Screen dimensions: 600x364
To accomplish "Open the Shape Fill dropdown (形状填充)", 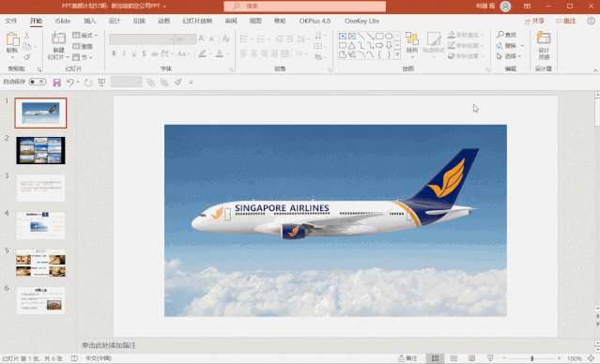I will click(466, 35).
